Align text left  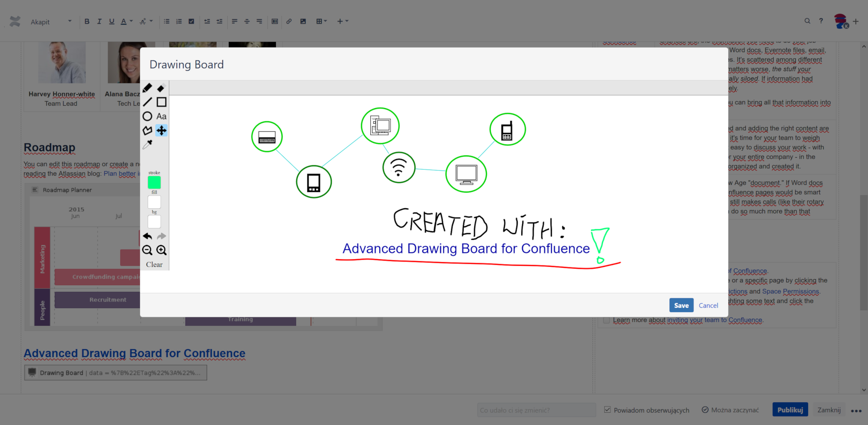pos(234,21)
